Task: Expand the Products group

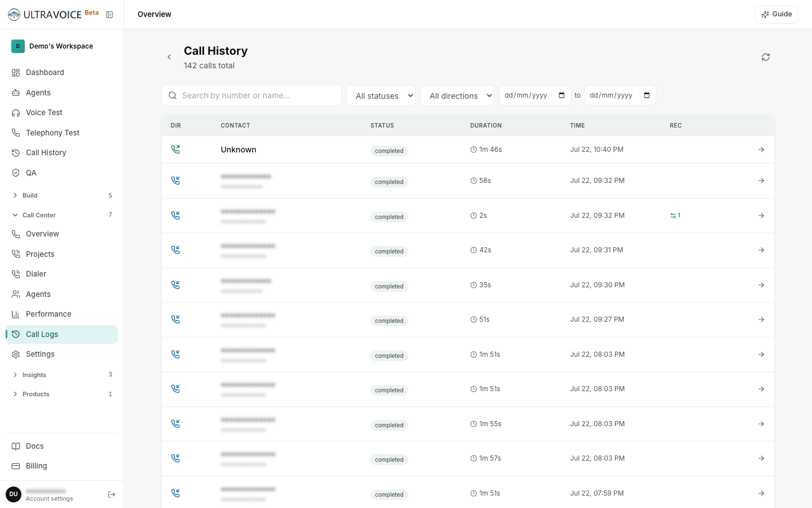Action: point(61,394)
